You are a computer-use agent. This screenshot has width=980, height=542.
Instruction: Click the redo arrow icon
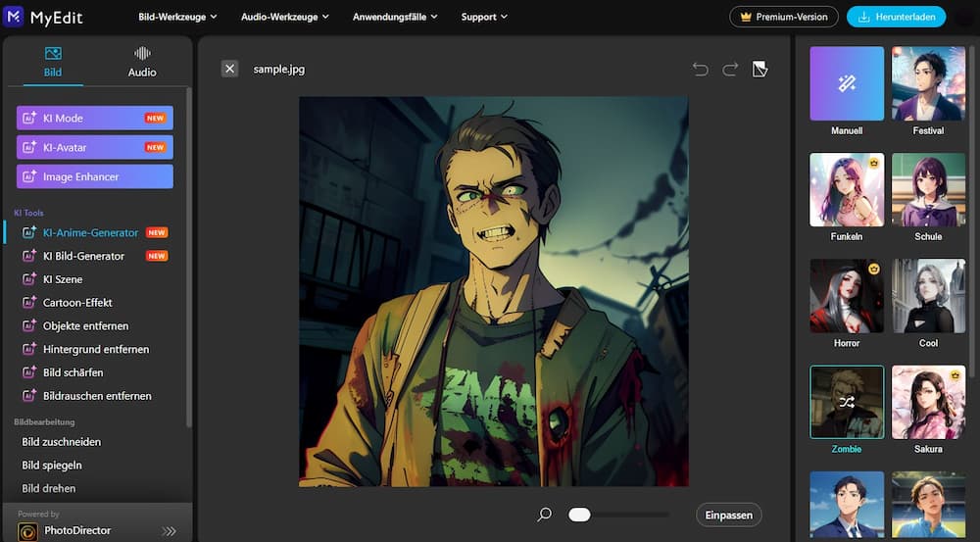click(x=730, y=69)
